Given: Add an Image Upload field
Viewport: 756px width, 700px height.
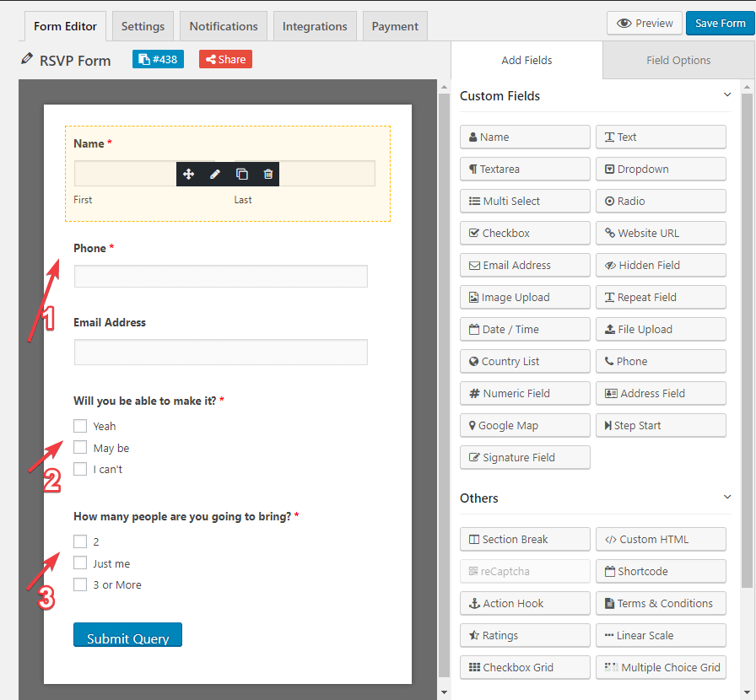Looking at the screenshot, I should coord(525,298).
